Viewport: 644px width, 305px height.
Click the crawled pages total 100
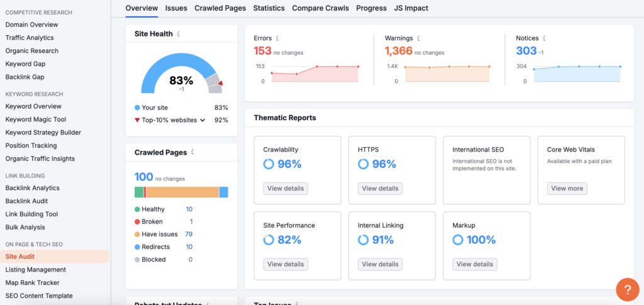(x=144, y=177)
